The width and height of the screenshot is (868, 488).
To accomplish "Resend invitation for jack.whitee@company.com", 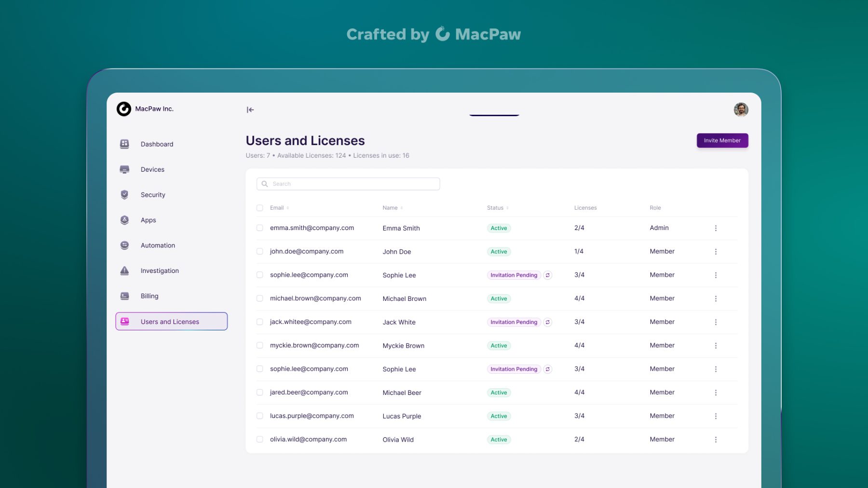I will (547, 322).
